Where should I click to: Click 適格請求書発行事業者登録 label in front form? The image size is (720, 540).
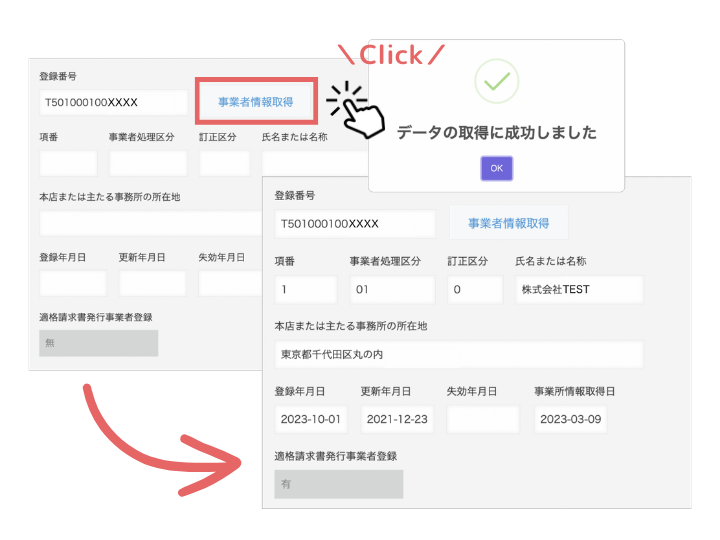click(336, 456)
